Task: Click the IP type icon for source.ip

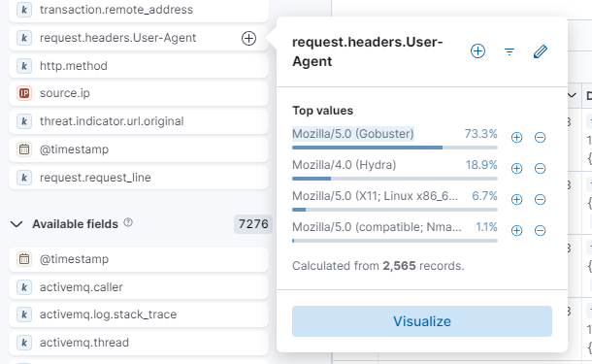Action: [24, 93]
